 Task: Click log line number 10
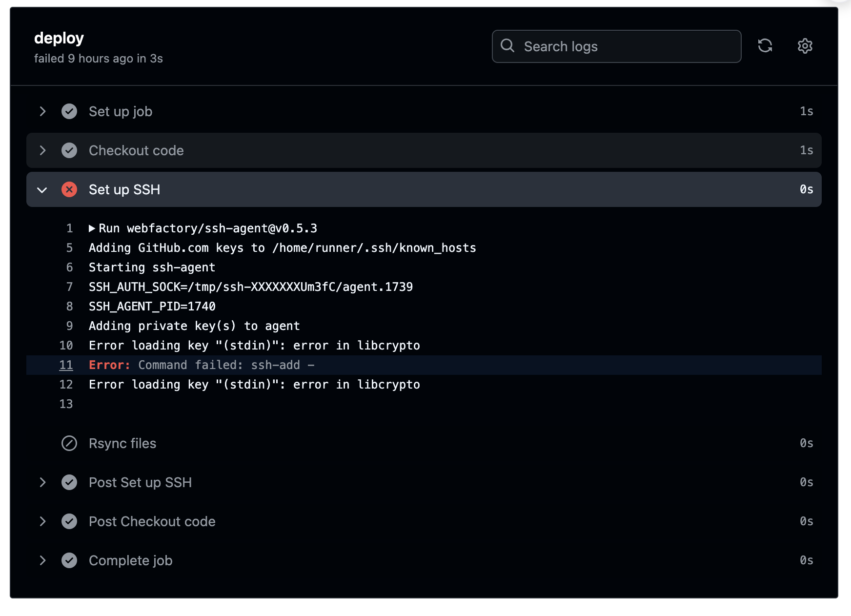coord(66,346)
